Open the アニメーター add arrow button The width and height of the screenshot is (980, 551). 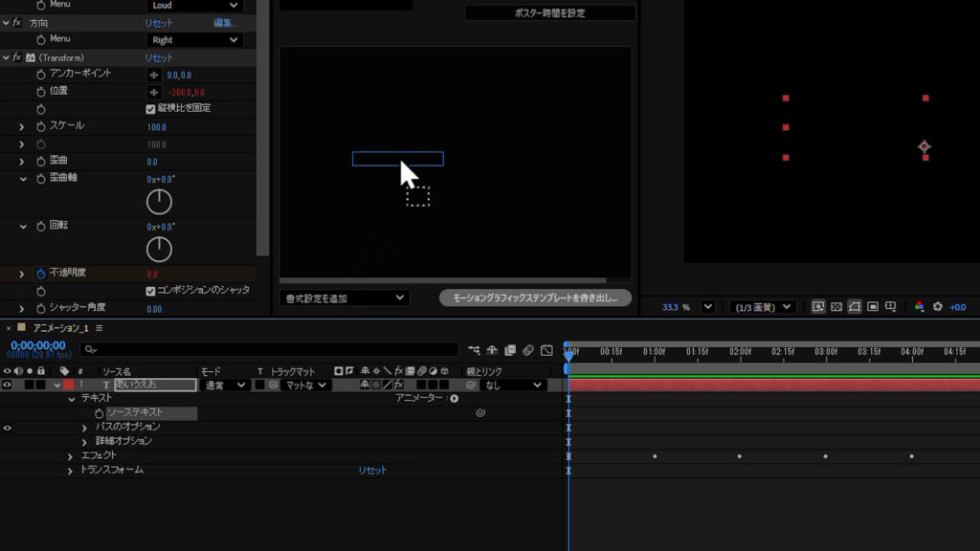pos(454,398)
